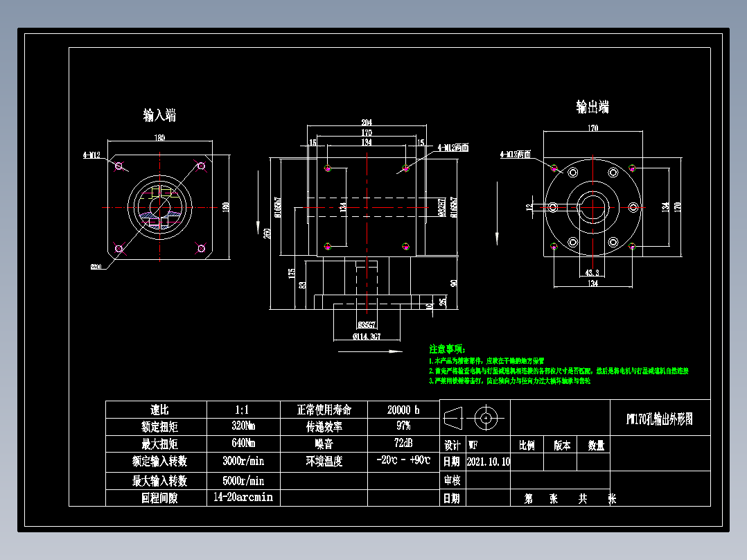
Task: Click the 2021.10.10 date entry
Action: 487,462
